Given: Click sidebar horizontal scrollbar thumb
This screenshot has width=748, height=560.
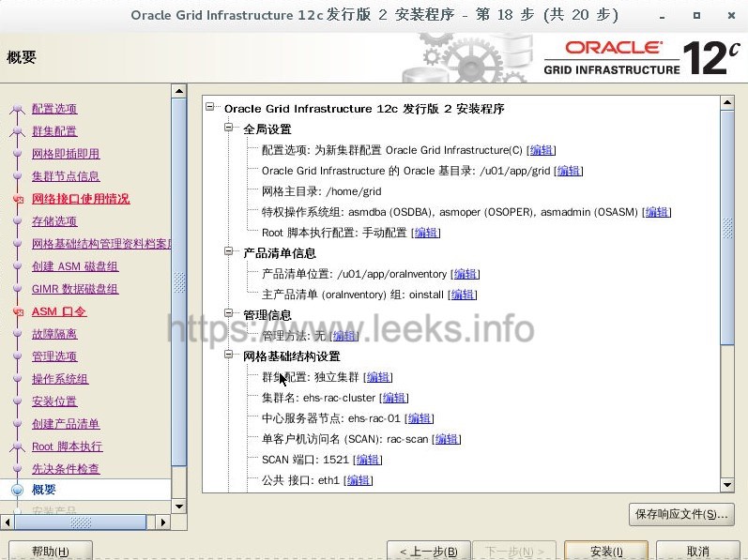Looking at the screenshot, I should [x=81, y=522].
